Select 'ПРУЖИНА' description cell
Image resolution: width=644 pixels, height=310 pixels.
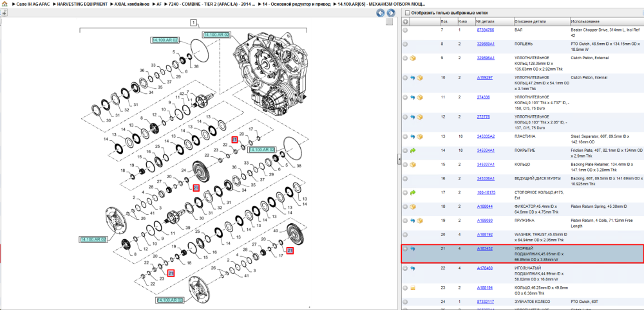525,221
